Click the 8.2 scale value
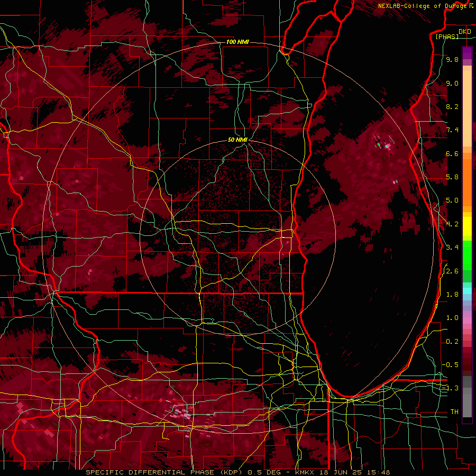The image size is (476, 476). (x=452, y=106)
